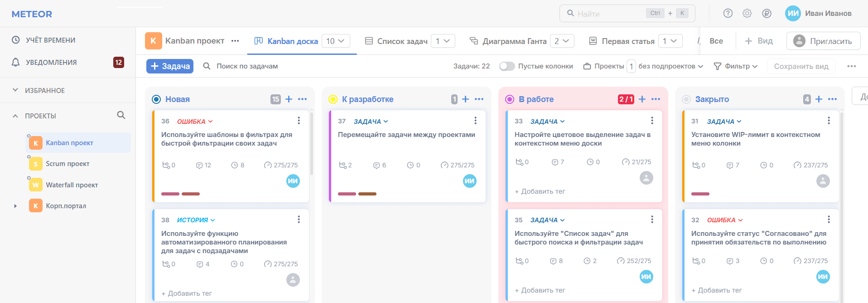Click the comments icon on task 37
868x303 pixels.
pyautogui.click(x=376, y=165)
